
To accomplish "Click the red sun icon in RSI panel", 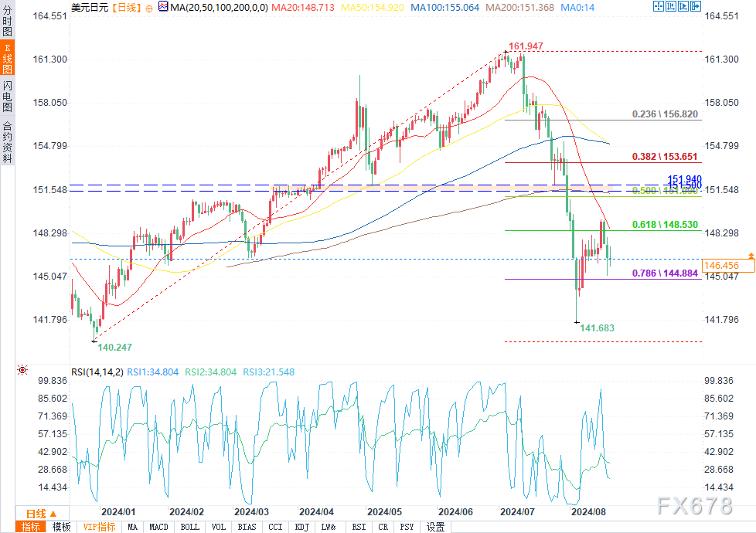I will click(22, 370).
